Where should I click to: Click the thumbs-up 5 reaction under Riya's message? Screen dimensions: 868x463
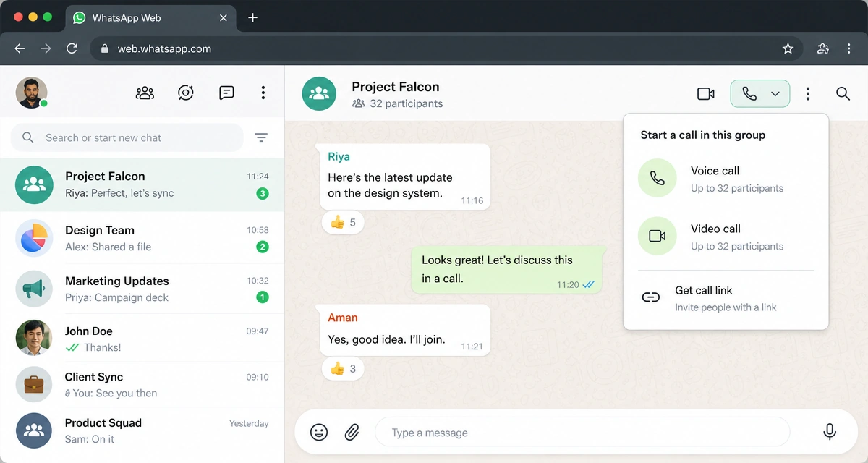click(x=343, y=222)
